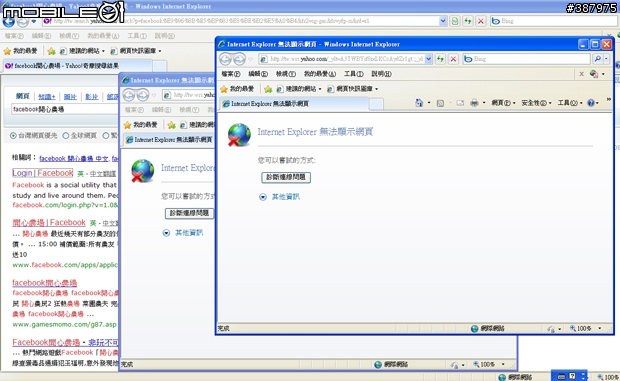The image size is (620, 381).
Task: Open the 網頁(P) command menu in the front window
Action: tap(503, 103)
